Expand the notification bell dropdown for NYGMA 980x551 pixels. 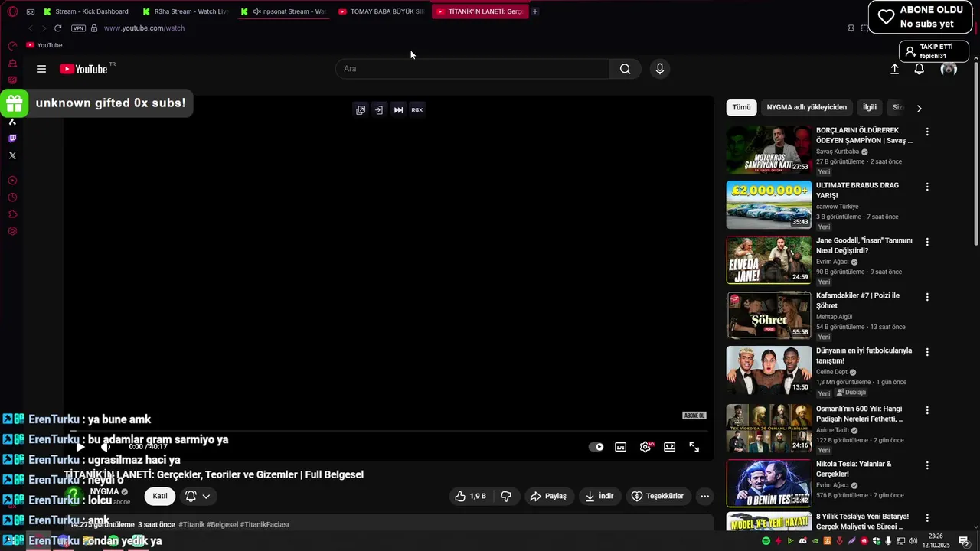point(198,496)
